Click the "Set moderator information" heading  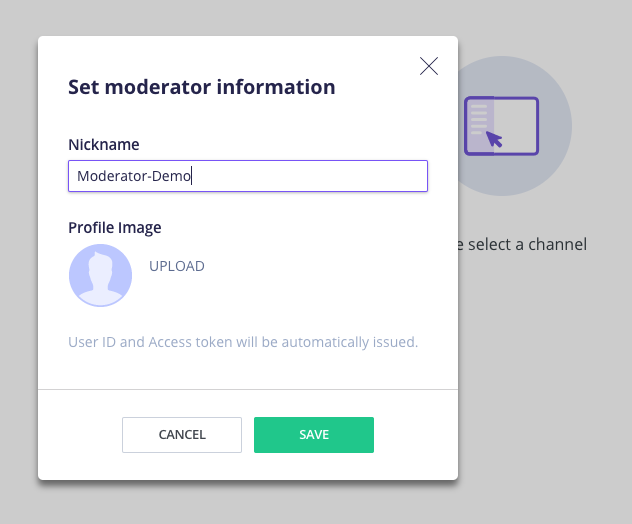(x=201, y=87)
